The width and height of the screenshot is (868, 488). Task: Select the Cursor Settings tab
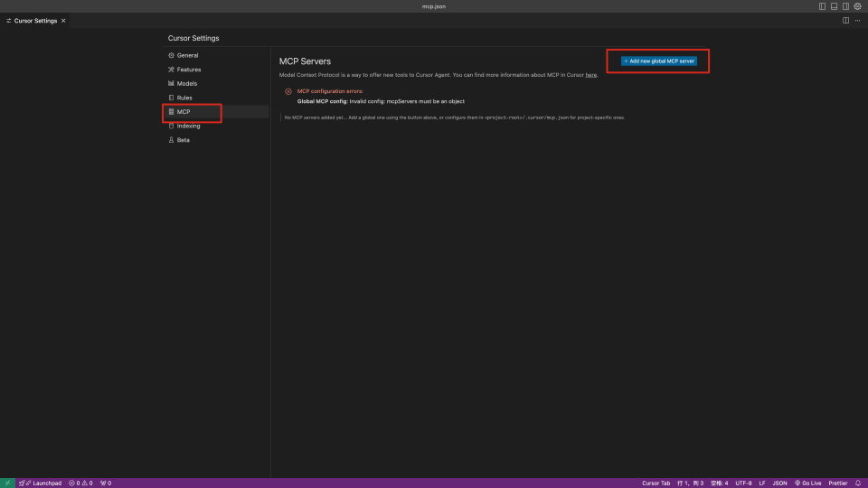[35, 21]
